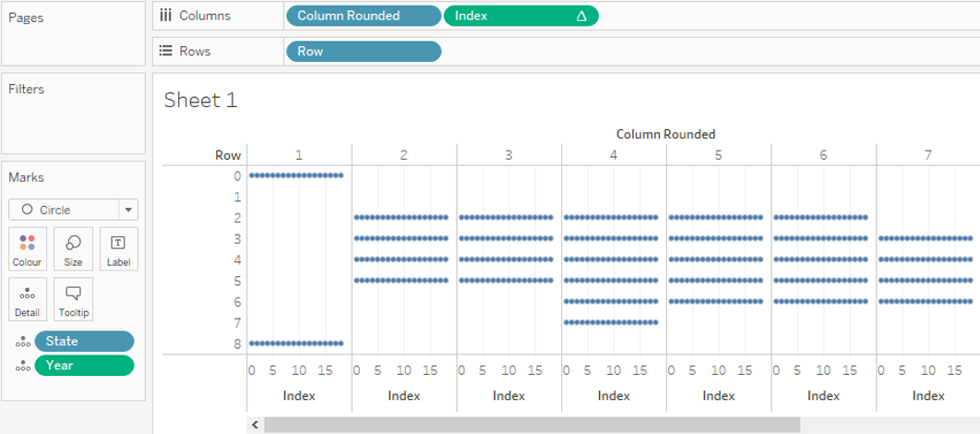The image size is (980, 434).
Task: Click the Column Rounded header label
Action: point(665,134)
